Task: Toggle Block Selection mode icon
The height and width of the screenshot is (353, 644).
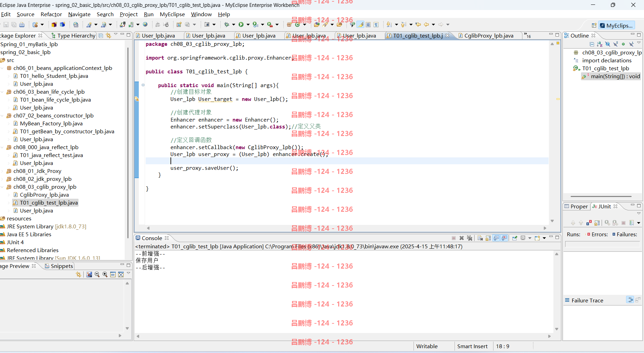Action: tap(368, 24)
